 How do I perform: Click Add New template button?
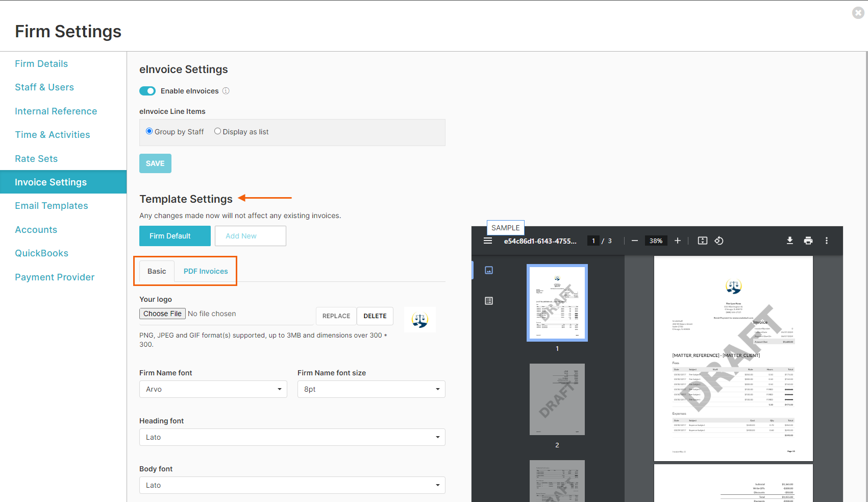tap(251, 236)
